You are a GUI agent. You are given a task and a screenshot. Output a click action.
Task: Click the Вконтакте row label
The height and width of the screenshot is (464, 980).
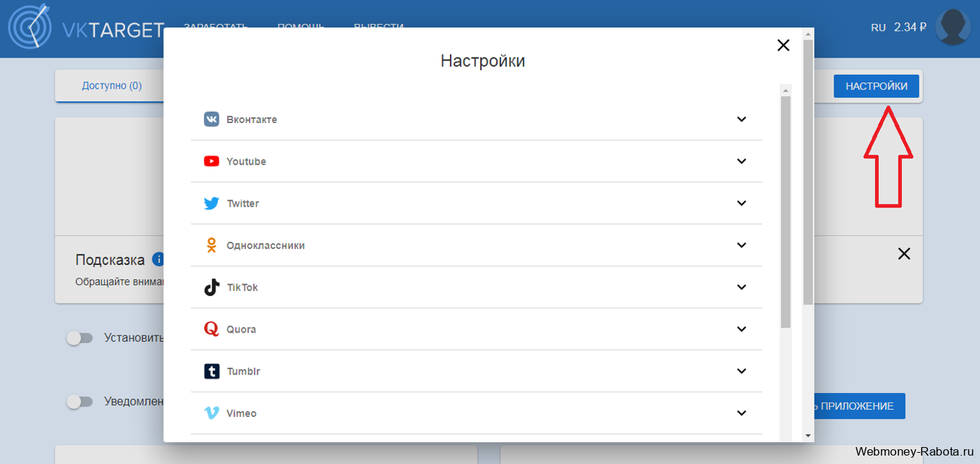(x=252, y=120)
